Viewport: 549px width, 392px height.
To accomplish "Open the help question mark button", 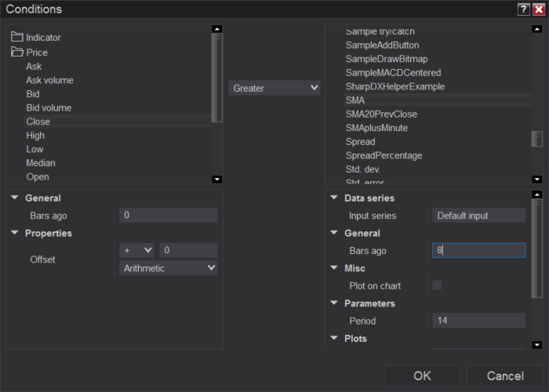I will [523, 9].
